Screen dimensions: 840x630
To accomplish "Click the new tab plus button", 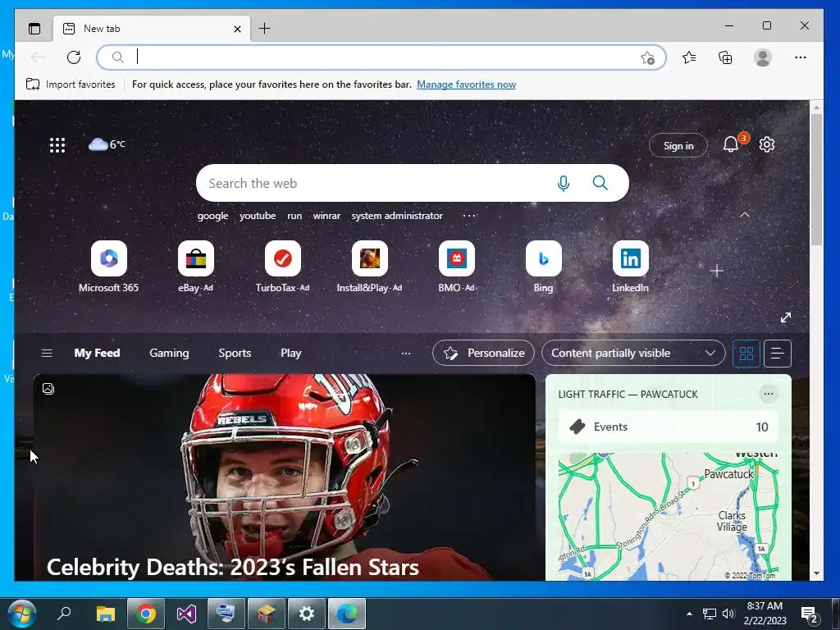I will click(x=265, y=29).
